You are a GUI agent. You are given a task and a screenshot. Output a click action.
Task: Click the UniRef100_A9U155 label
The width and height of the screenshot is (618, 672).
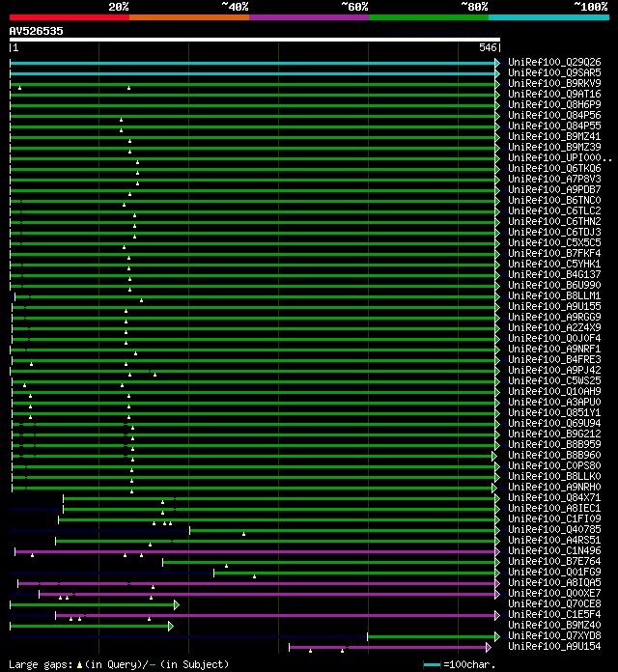[554, 306]
